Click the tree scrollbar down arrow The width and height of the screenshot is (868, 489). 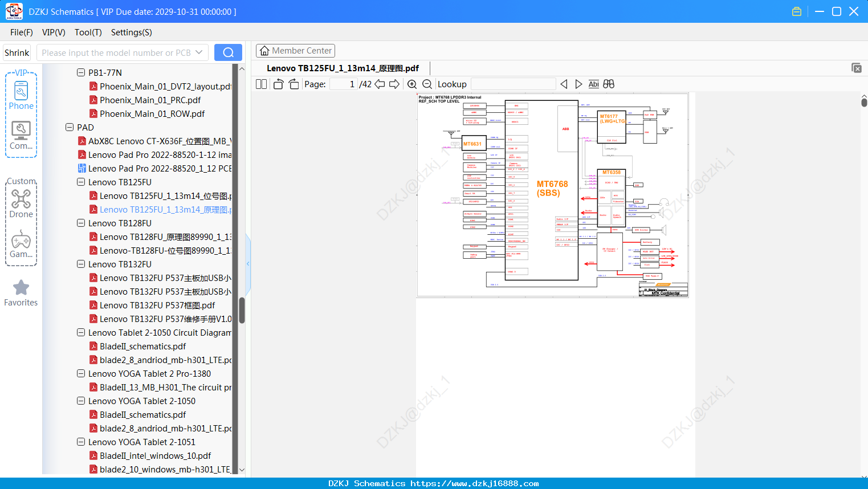click(242, 470)
